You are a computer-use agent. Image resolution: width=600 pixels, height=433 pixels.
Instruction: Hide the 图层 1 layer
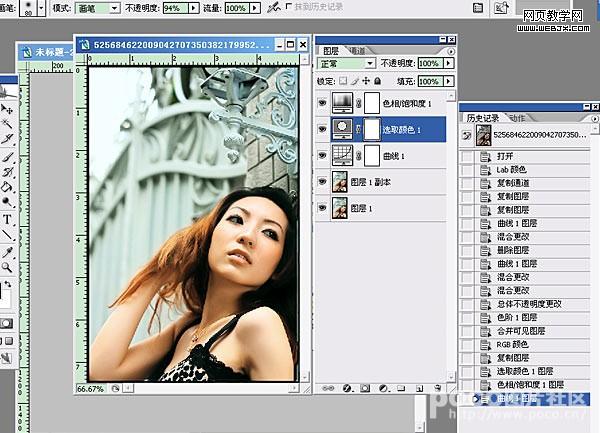click(322, 208)
